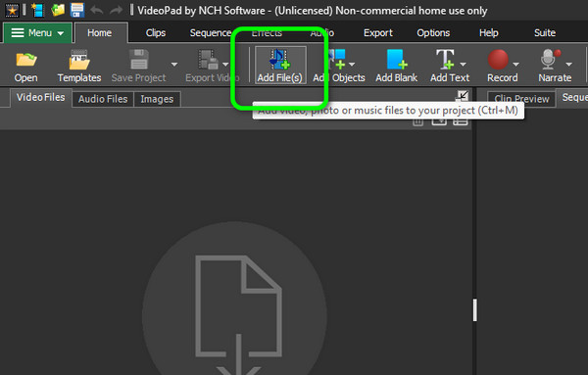Image resolution: width=588 pixels, height=375 pixels.
Task: Open the Menu dropdown button
Action: pyautogui.click(x=37, y=33)
